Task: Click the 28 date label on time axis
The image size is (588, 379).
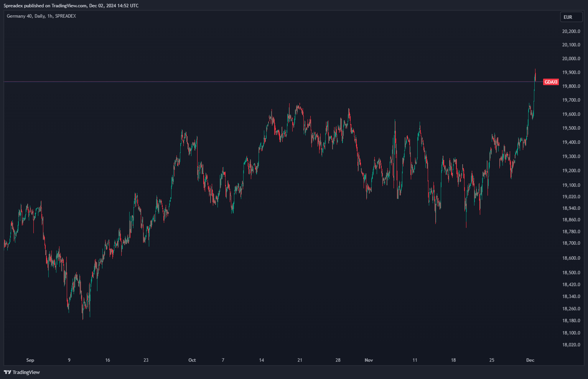Action: [338, 360]
